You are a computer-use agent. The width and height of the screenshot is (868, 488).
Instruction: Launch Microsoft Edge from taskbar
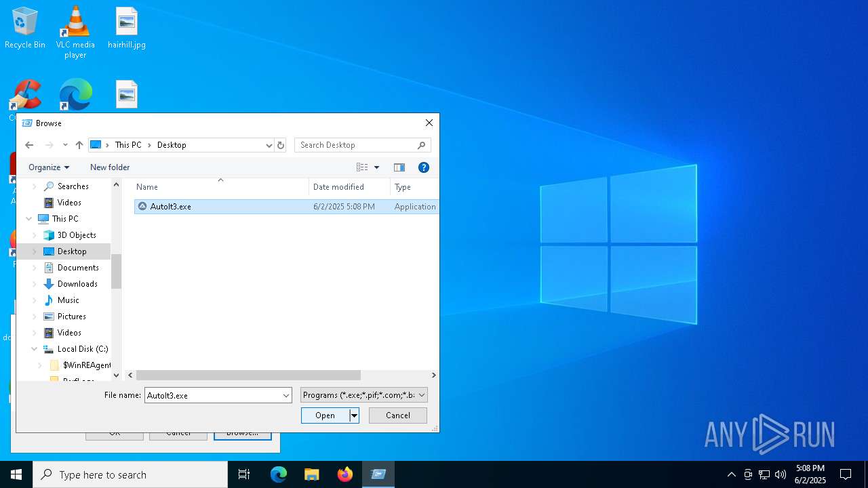point(279,474)
